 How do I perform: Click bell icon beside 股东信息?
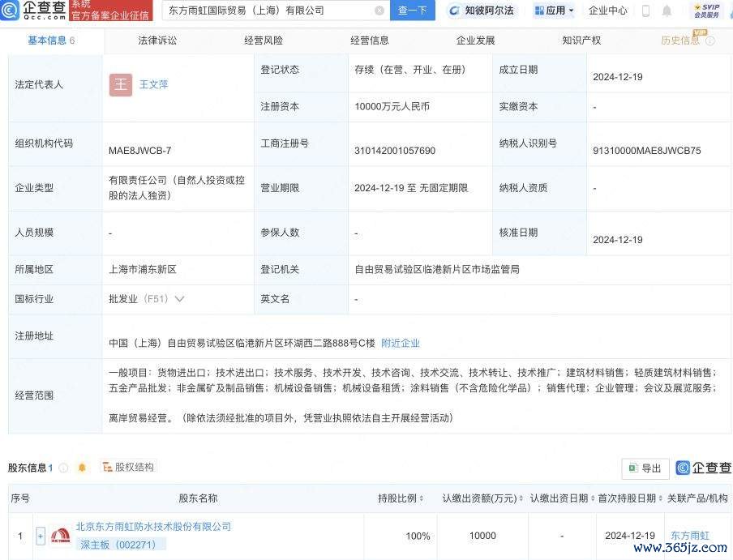pyautogui.click(x=82, y=468)
